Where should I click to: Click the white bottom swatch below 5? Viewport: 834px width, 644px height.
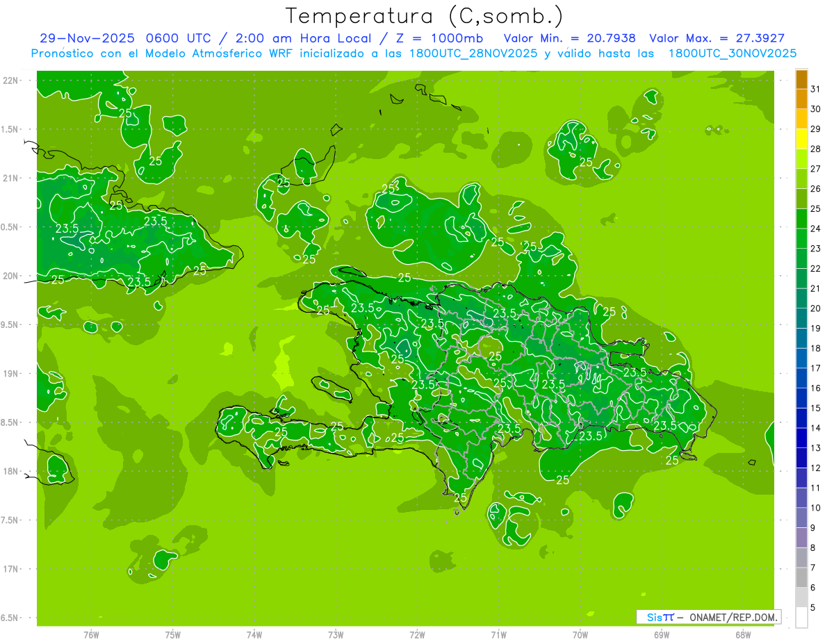click(801, 618)
